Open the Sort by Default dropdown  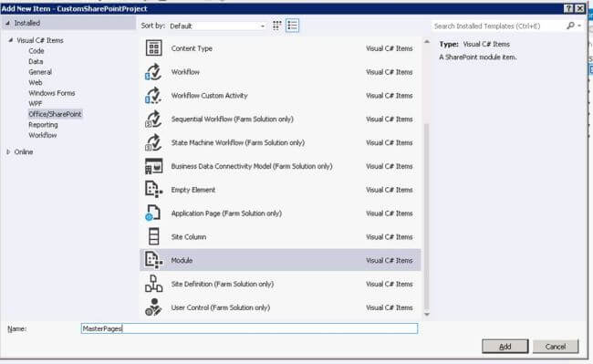(x=217, y=26)
